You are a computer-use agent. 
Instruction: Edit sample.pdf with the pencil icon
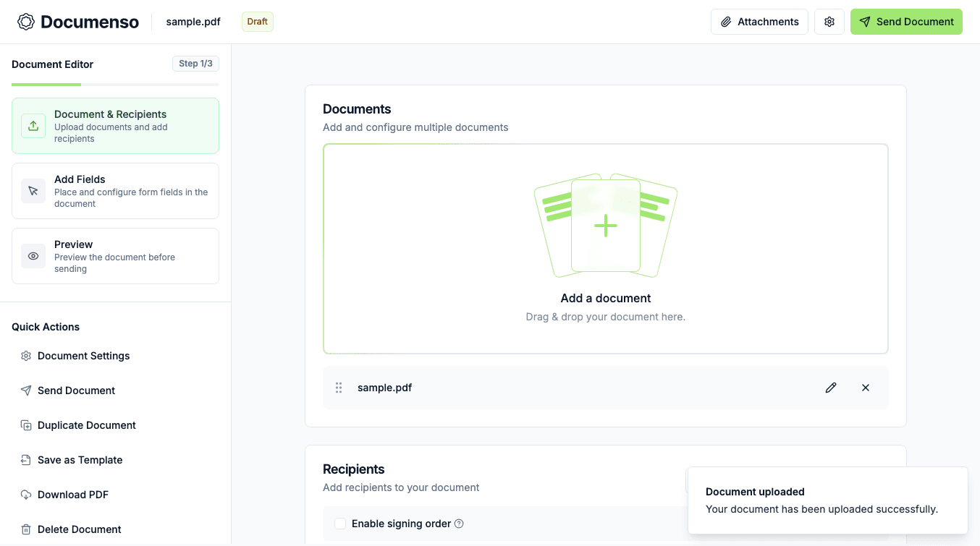pos(831,388)
